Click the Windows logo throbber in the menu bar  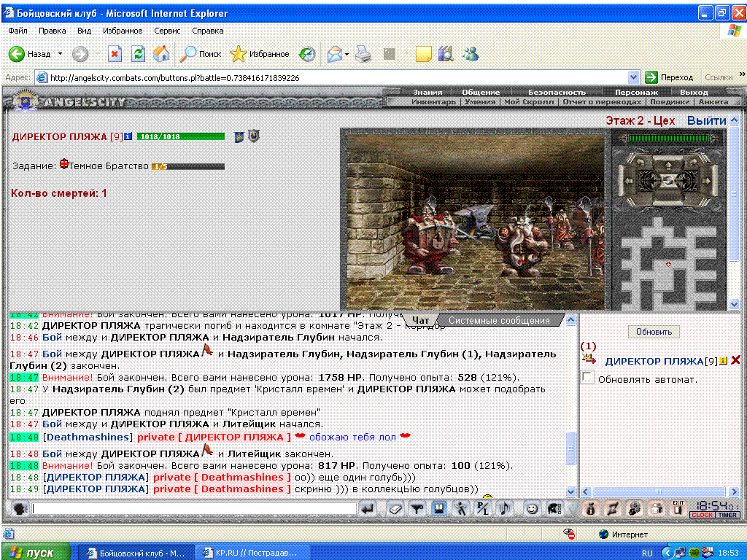[734, 31]
